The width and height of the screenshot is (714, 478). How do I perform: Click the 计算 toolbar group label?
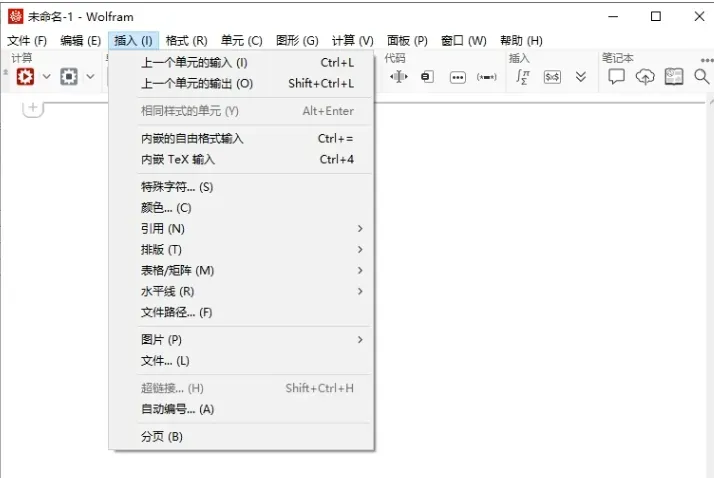click(x=22, y=58)
